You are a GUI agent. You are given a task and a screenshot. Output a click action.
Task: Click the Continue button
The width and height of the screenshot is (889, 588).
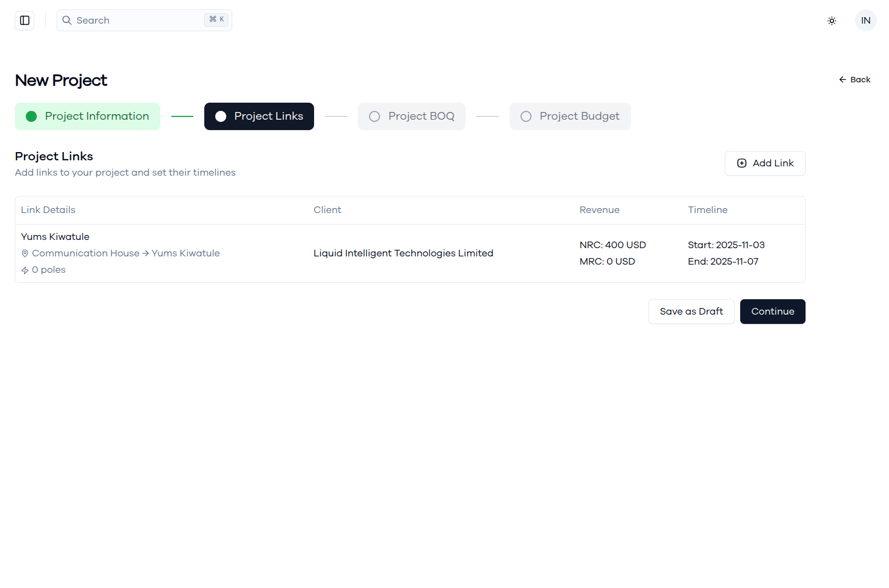773,311
